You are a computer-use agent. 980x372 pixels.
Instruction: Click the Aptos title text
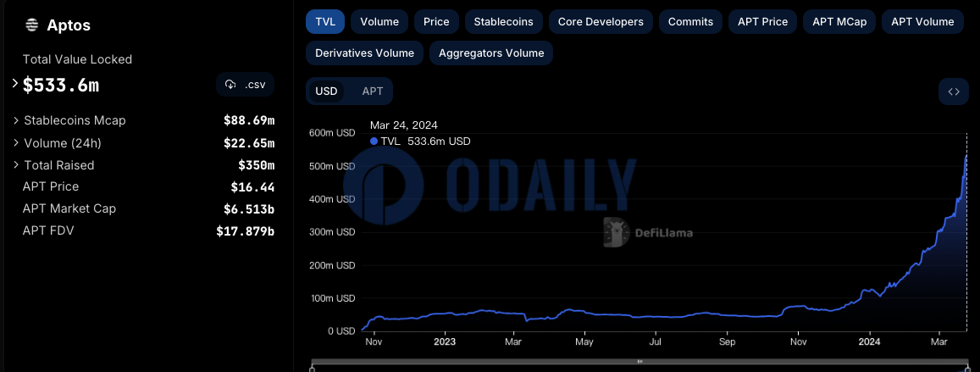(69, 25)
